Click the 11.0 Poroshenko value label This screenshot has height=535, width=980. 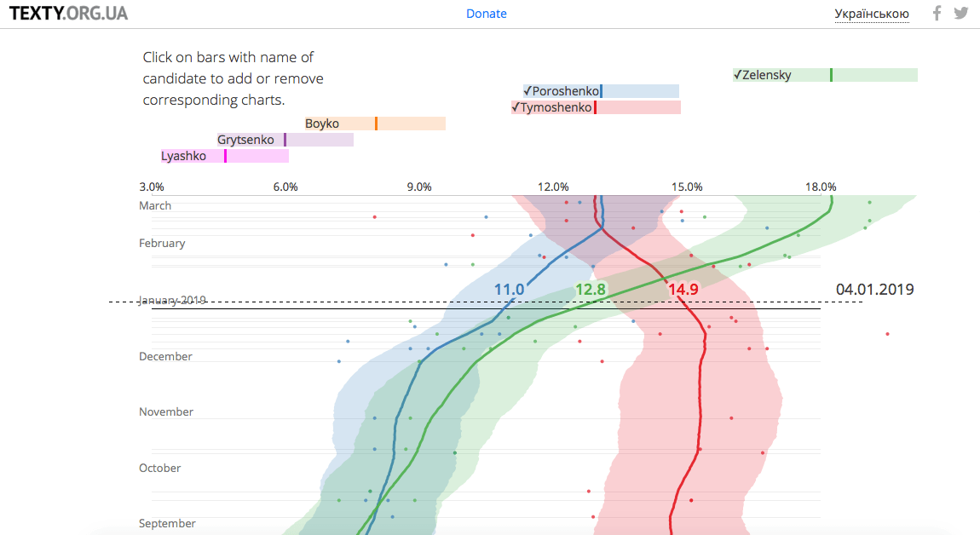509,290
